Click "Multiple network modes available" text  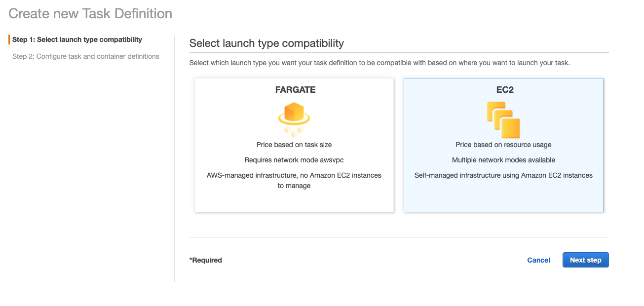[503, 160]
